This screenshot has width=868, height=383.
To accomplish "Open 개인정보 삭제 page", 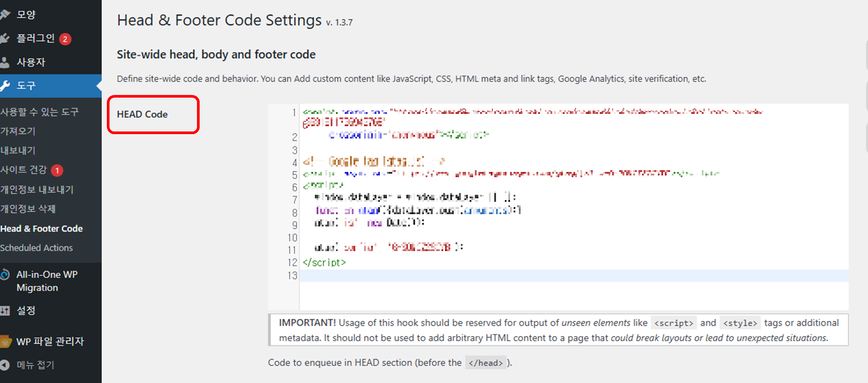I will pos(28,209).
